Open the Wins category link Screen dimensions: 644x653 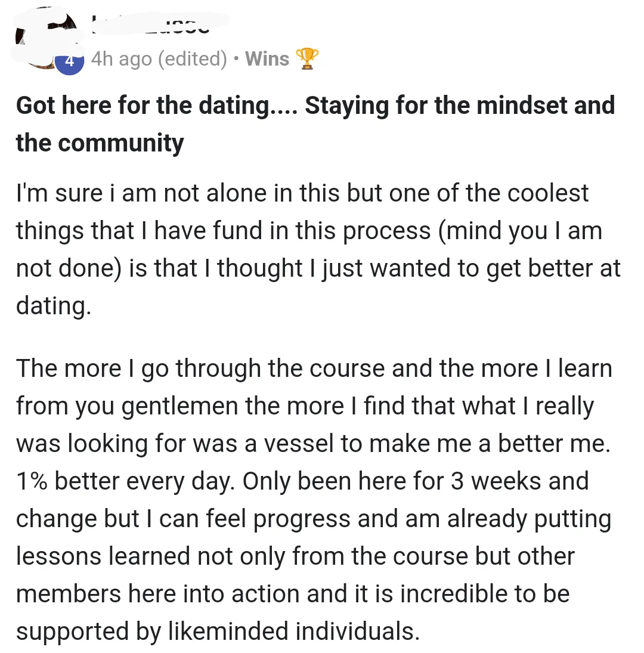coord(267,58)
